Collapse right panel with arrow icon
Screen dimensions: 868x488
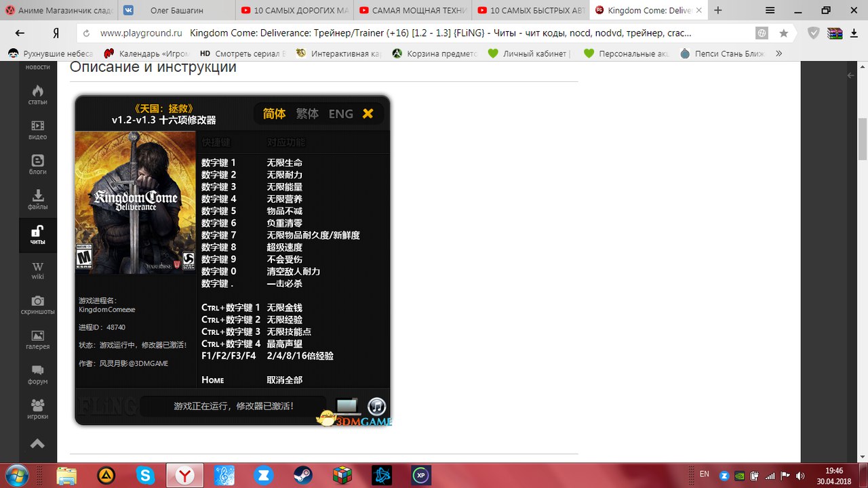tap(851, 76)
